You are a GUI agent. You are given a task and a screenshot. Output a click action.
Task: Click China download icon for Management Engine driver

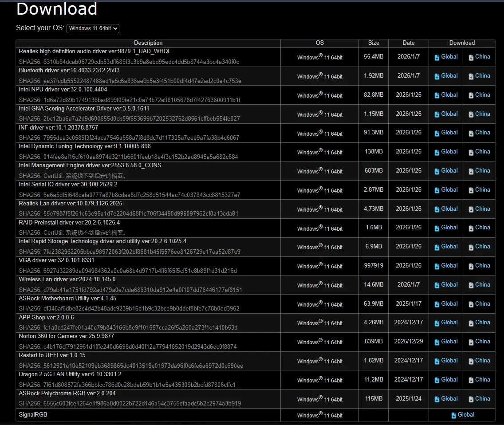click(x=471, y=171)
